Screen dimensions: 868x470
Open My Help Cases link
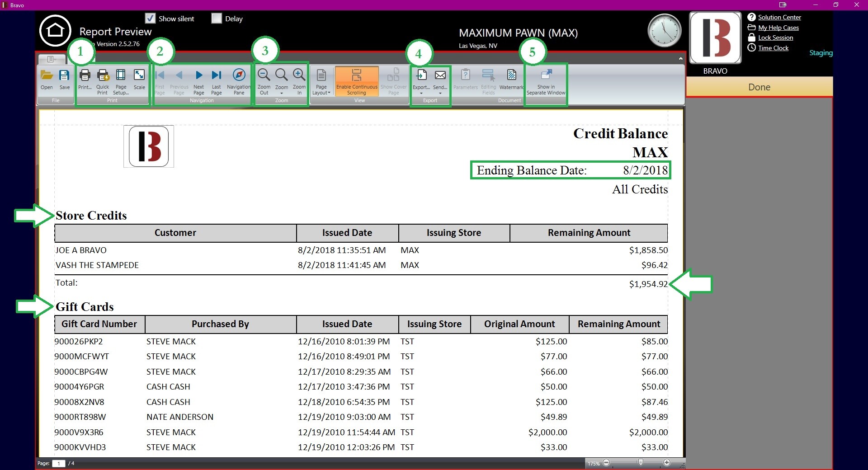(x=778, y=28)
